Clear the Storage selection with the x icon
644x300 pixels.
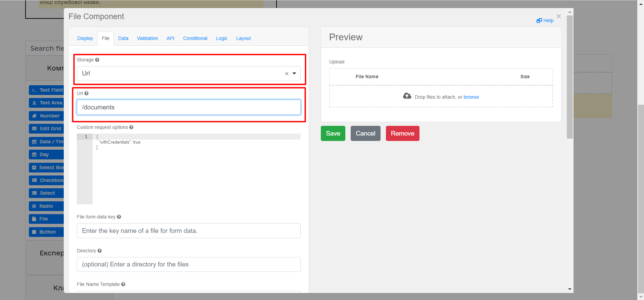point(287,74)
